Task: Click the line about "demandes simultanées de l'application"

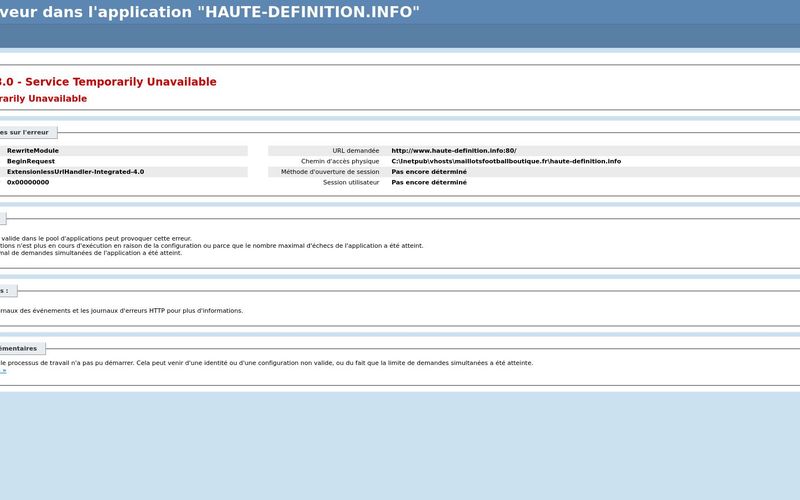Action: [91, 253]
